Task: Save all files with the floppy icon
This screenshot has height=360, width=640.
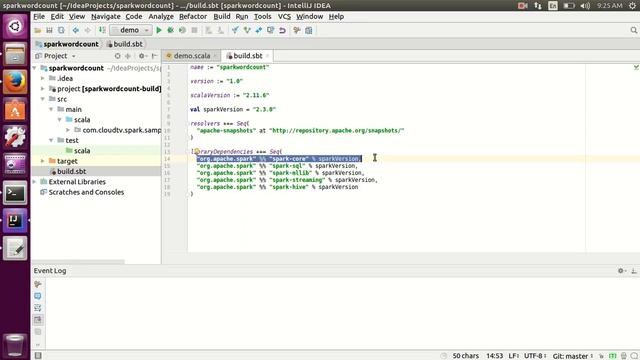Action: [49, 30]
